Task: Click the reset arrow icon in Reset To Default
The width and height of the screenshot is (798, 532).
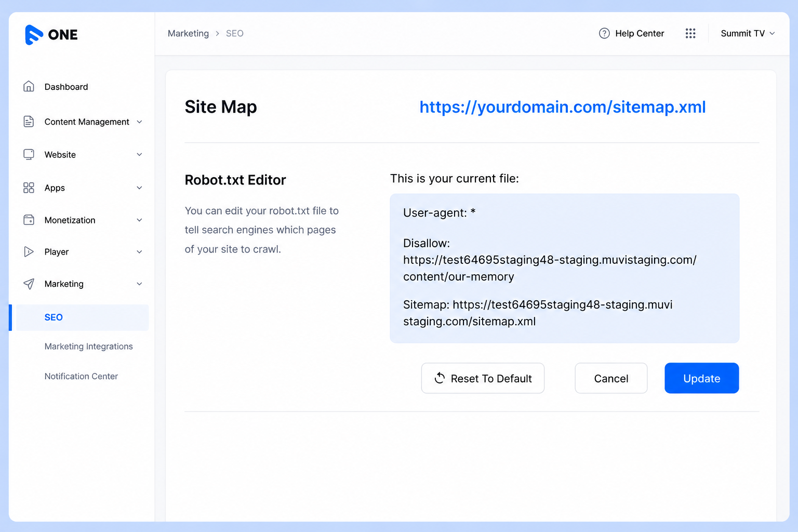Action: [440, 378]
